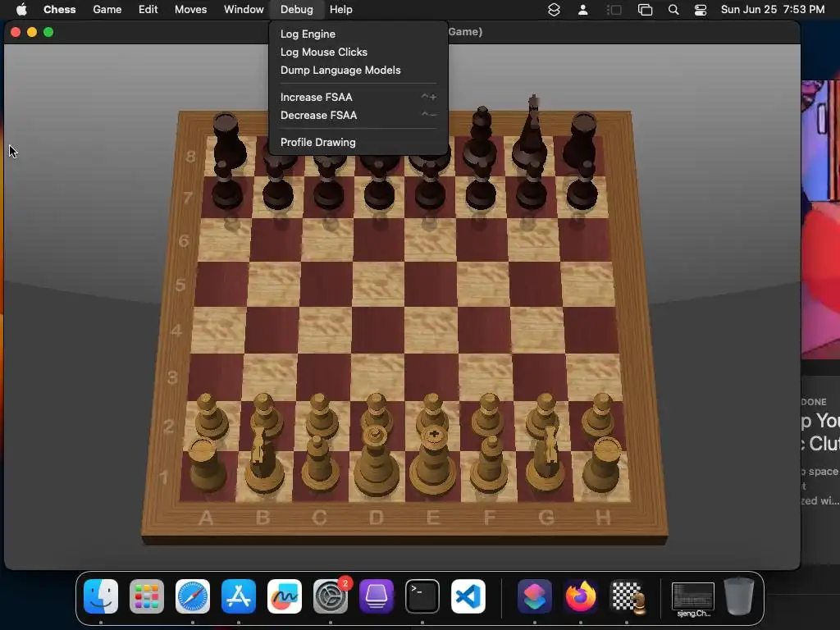Open the Apple menu

coord(21,10)
